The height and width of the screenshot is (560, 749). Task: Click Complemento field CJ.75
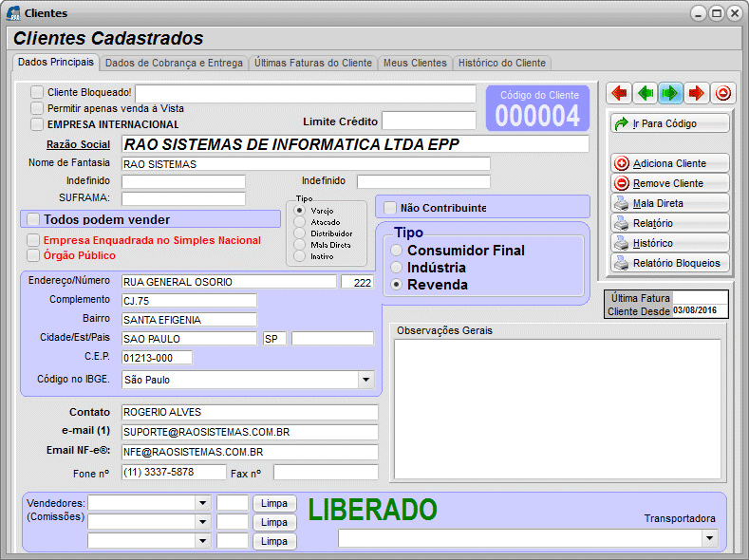click(x=189, y=301)
